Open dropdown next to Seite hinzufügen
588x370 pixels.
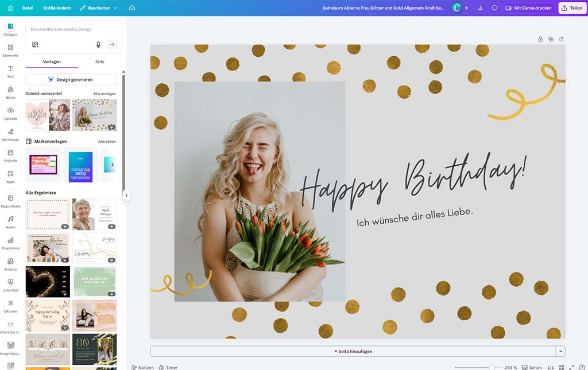[x=560, y=351]
